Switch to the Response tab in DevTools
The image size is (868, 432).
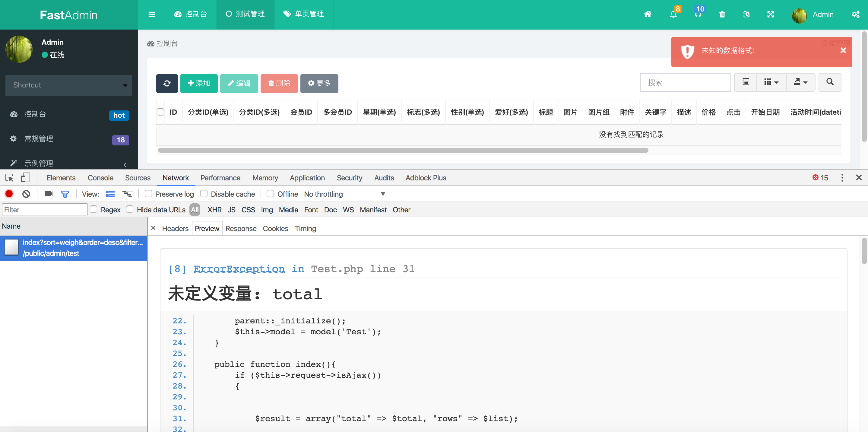click(241, 228)
